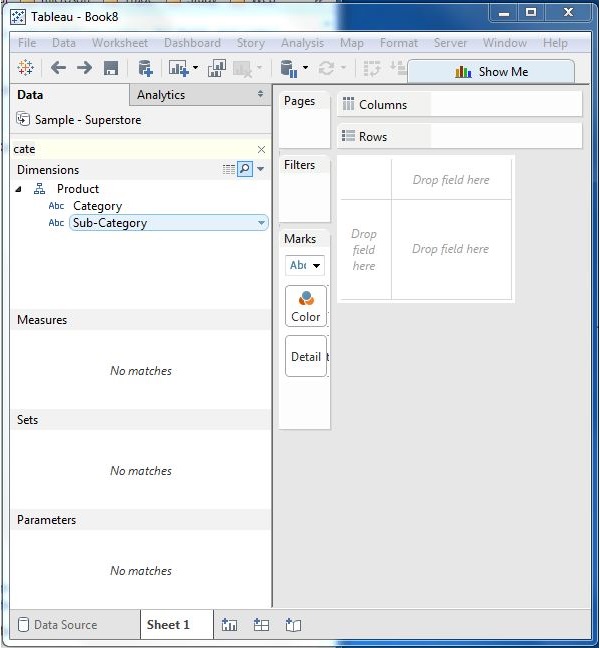Save the workbook with the floppy disk icon
The width and height of the screenshot is (600, 648).
point(111,68)
